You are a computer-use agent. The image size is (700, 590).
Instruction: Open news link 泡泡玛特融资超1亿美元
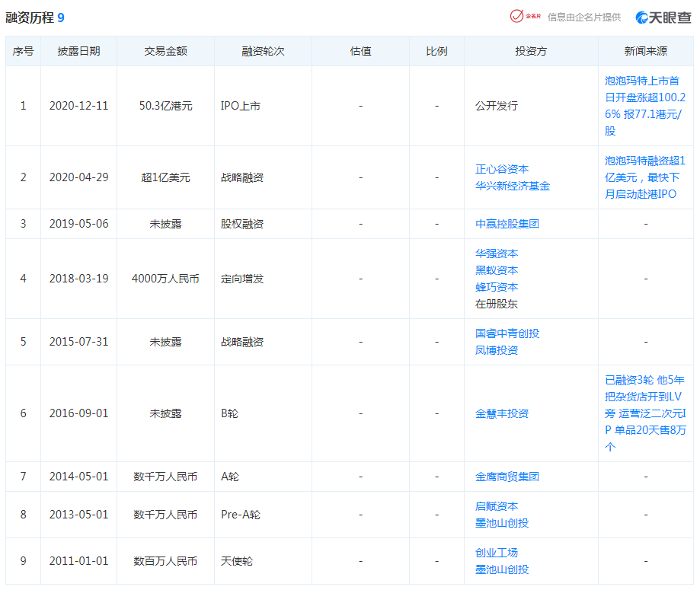[x=645, y=177]
